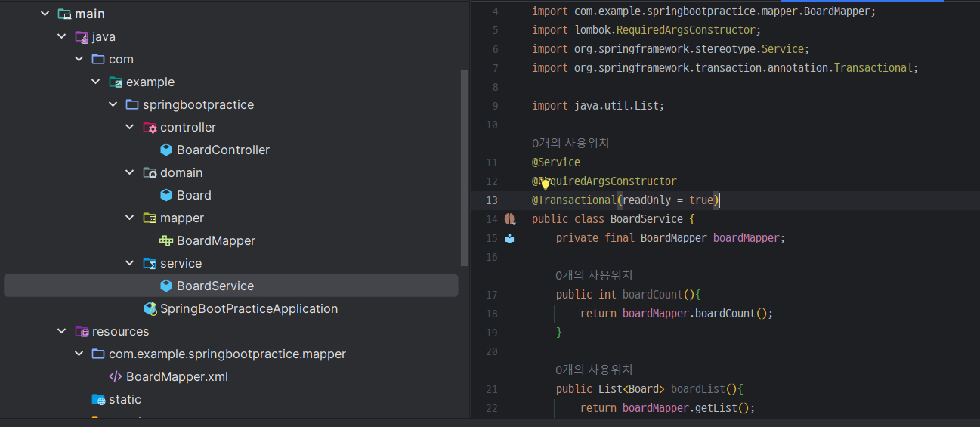The image size is (980, 427).
Task: Click line number 17 in the gutter
Action: pos(492,295)
